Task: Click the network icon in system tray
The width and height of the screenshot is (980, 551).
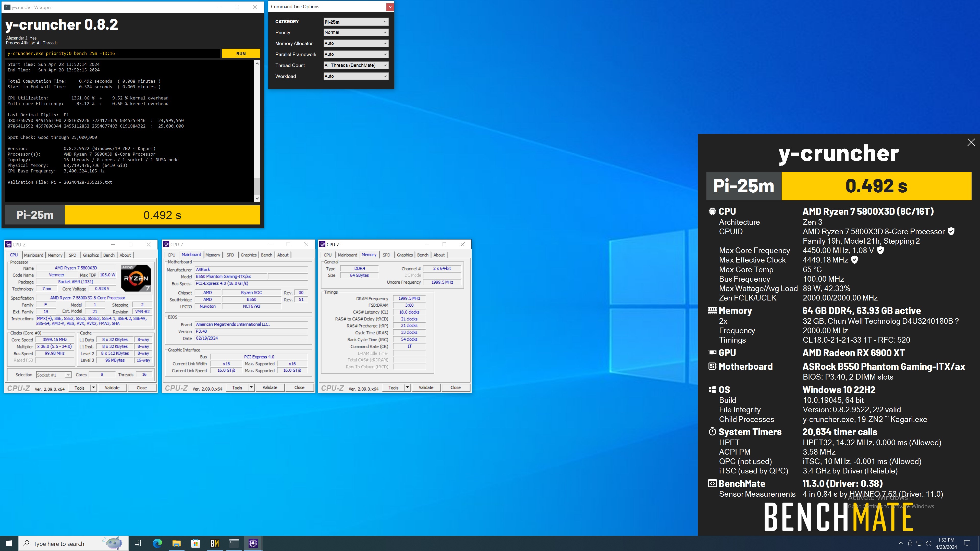Action: tap(919, 543)
